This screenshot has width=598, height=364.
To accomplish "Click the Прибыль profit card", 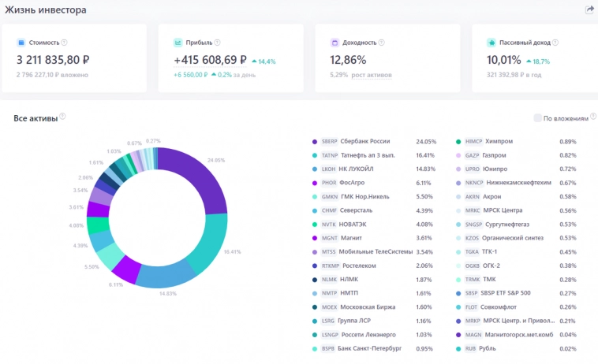I will (230, 58).
